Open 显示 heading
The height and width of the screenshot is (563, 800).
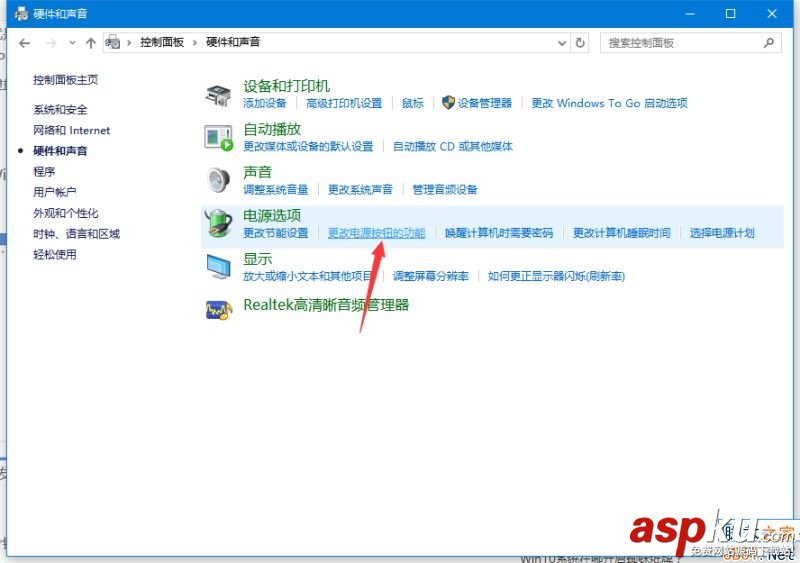tap(257, 259)
